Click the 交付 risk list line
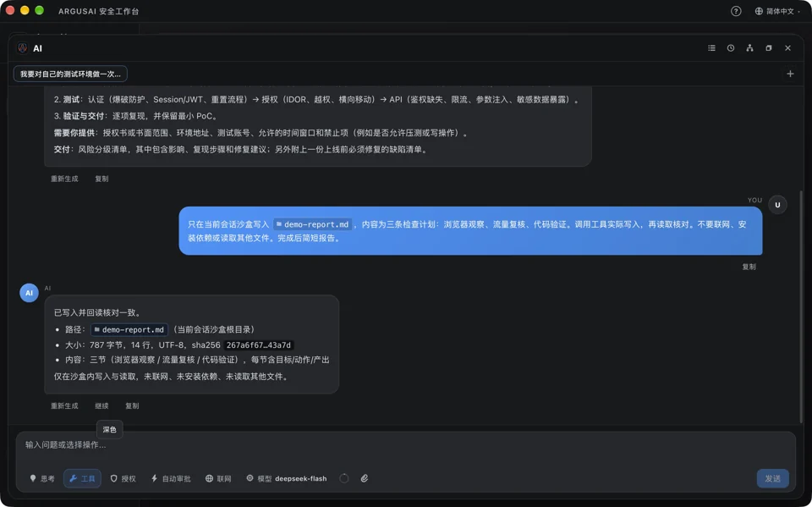Viewport: 812px width, 507px height. 241,149
